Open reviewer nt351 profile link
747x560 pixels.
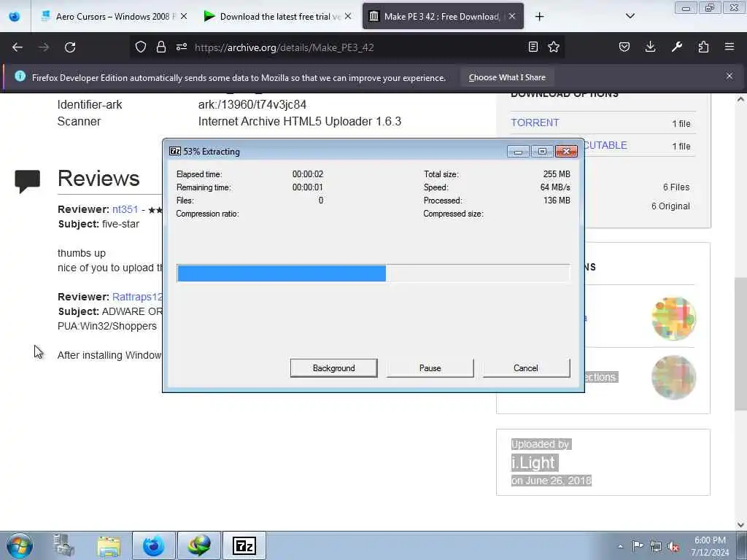point(125,209)
